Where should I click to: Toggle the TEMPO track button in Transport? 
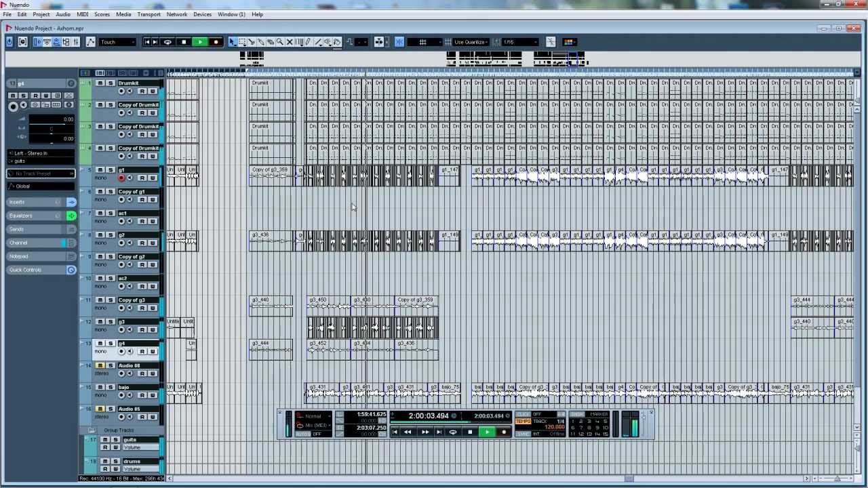[524, 422]
